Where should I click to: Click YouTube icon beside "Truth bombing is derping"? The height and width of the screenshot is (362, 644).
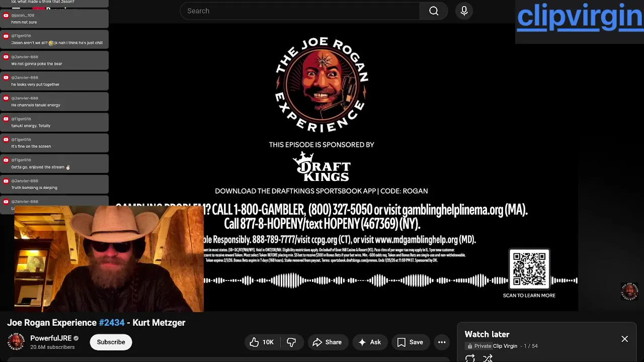click(6, 181)
